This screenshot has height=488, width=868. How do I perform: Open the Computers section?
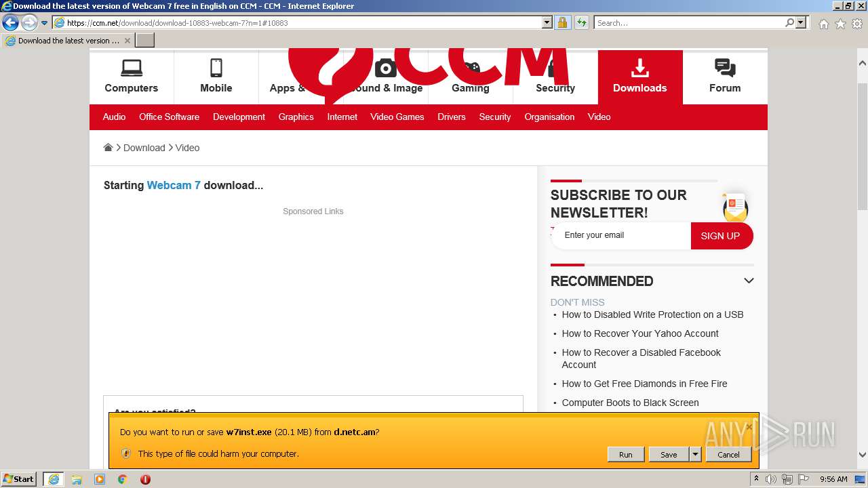(132, 77)
